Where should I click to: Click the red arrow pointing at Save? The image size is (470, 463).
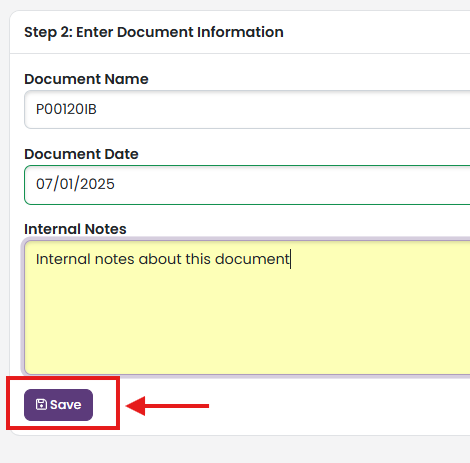pos(167,406)
